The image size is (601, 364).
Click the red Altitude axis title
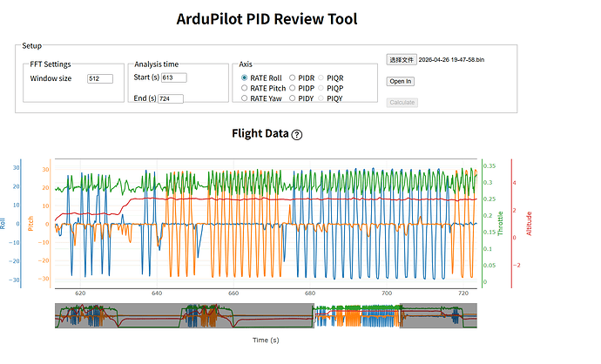tap(529, 224)
